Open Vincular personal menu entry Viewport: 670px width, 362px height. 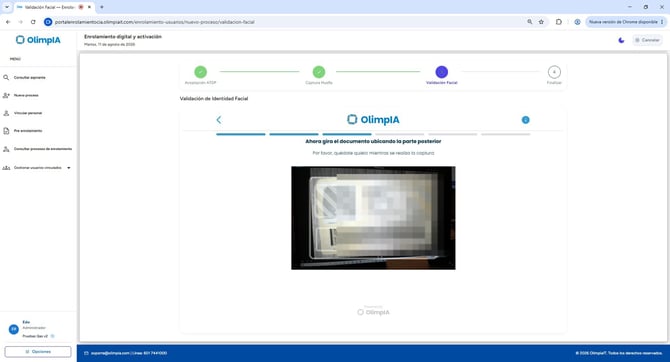point(28,113)
